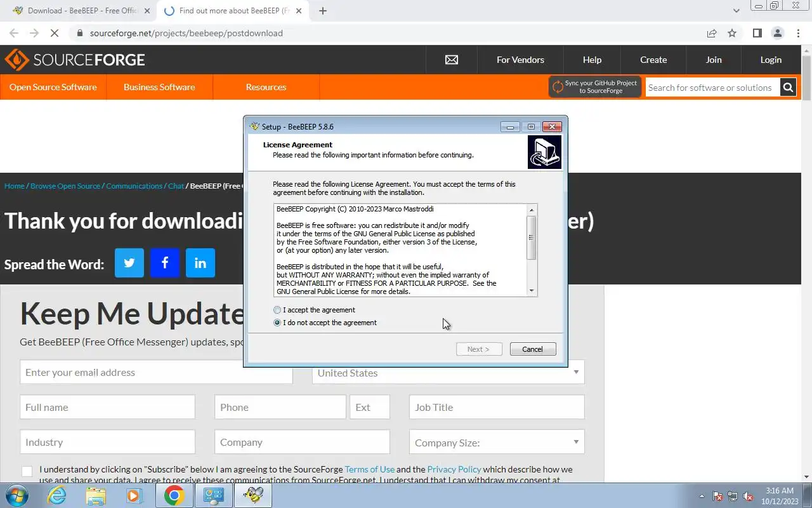This screenshot has width=812, height=508.
Task: Click the browser address bar URL
Action: 187,33
